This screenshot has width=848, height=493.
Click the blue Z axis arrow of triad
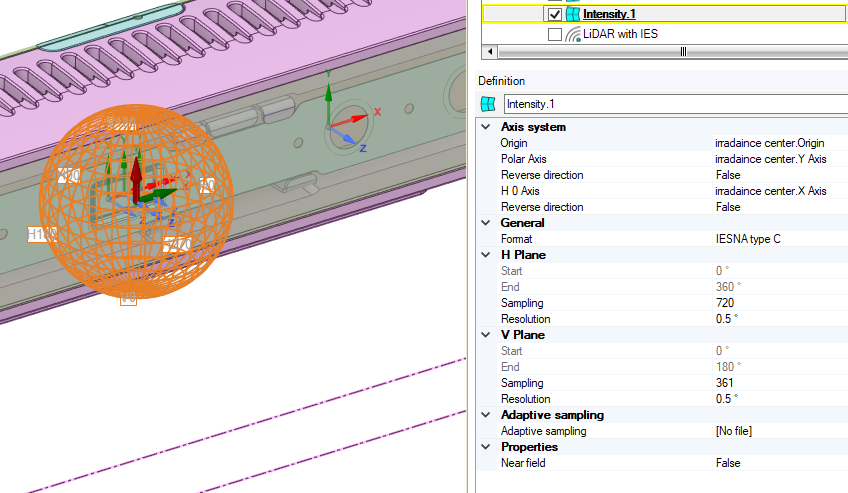coord(352,141)
